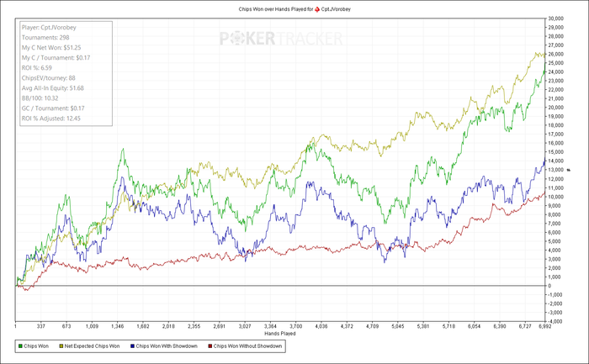Screen dimensions: 589x364
Task: Click the 6,054 x-axis tick label
Action: tap(474, 326)
